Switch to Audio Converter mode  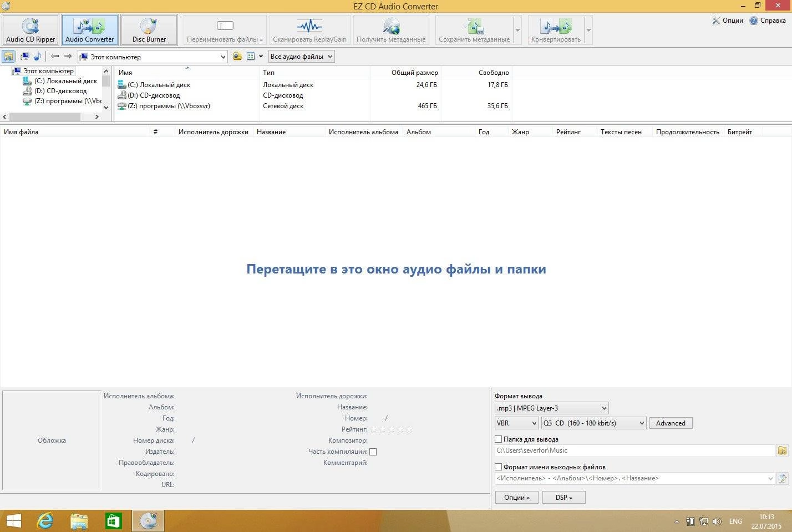pyautogui.click(x=89, y=30)
